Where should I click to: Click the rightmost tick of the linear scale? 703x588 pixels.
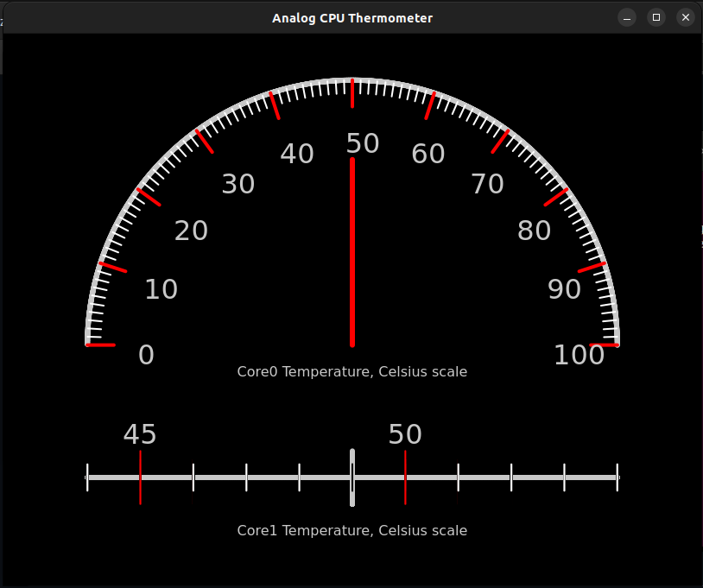[617, 477]
